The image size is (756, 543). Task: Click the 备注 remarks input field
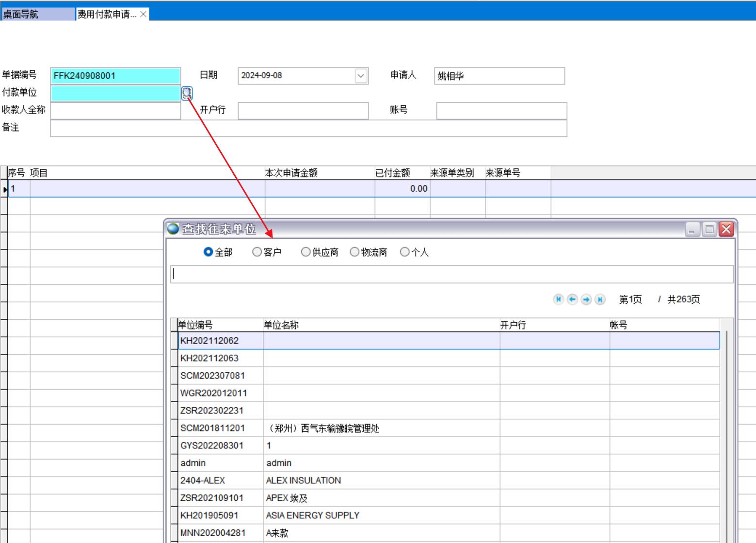[308, 128]
